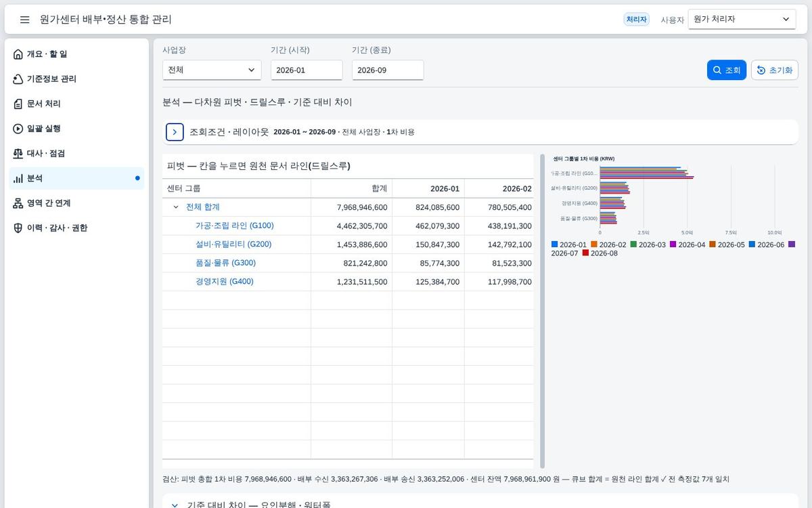Click the scale icon beside 대사 · 점검
The width and height of the screenshot is (812, 508).
(18, 154)
